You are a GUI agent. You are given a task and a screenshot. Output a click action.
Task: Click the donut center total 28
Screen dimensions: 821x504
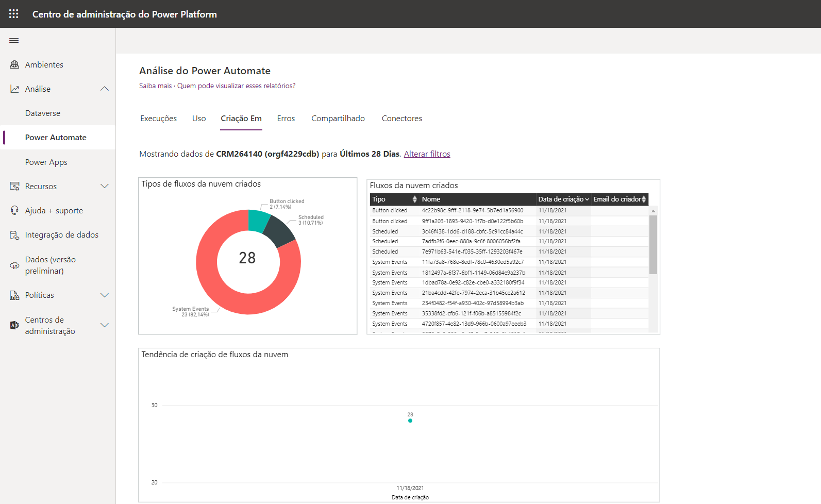point(247,258)
